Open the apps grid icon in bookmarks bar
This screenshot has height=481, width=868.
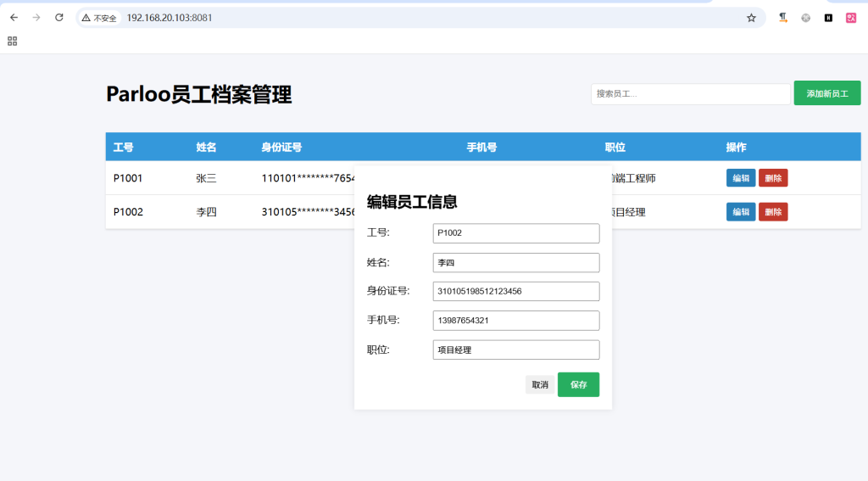pos(13,41)
